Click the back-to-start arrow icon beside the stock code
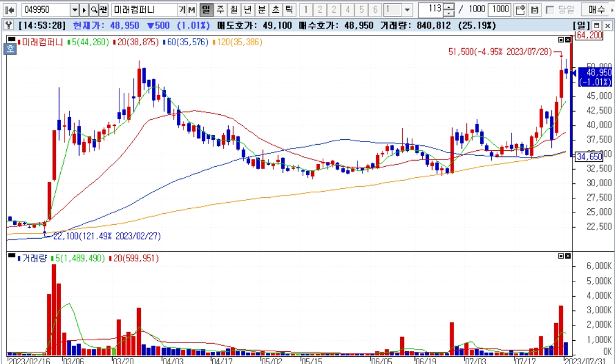This screenshot has height=364, width=615. (x=9, y=10)
